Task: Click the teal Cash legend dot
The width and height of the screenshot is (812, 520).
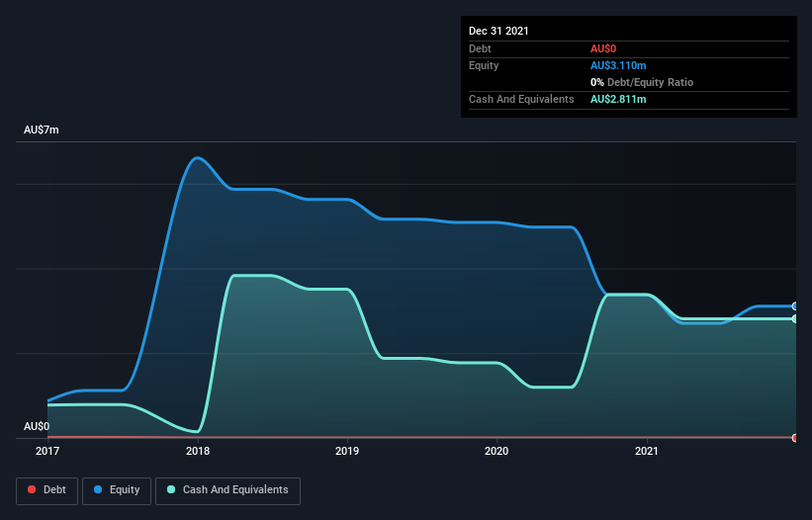Action: 171,489
